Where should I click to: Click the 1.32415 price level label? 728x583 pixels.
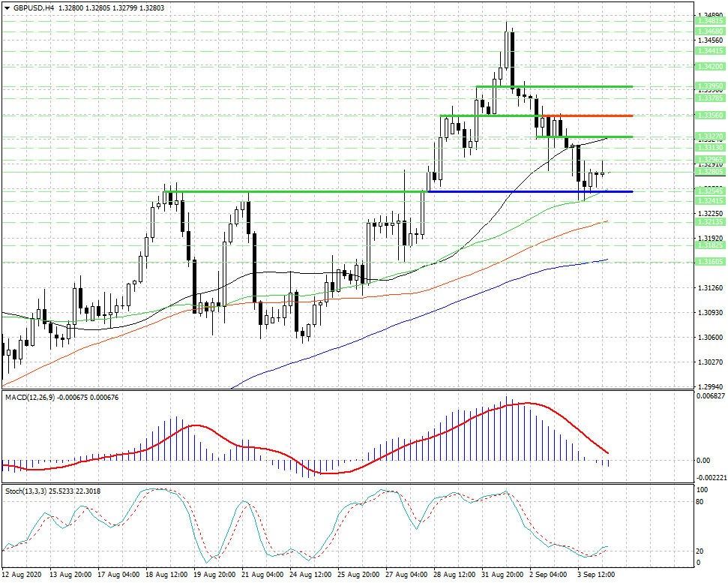click(710, 200)
